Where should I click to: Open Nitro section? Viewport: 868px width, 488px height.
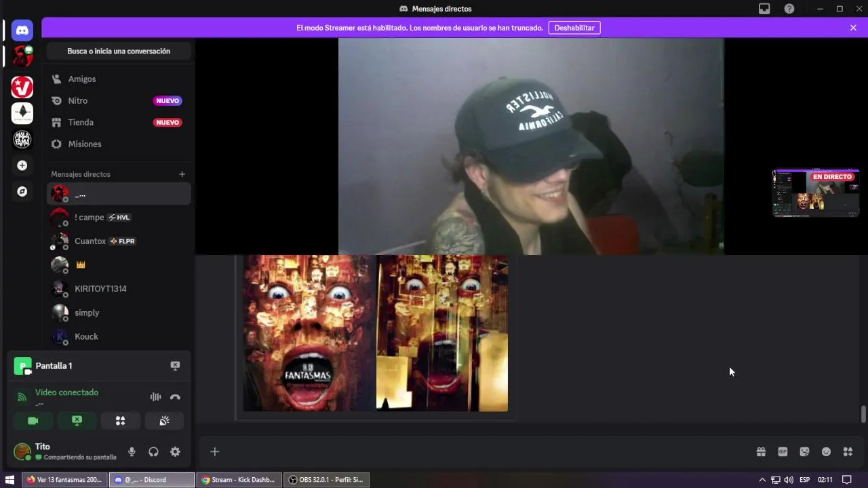pyautogui.click(x=119, y=101)
